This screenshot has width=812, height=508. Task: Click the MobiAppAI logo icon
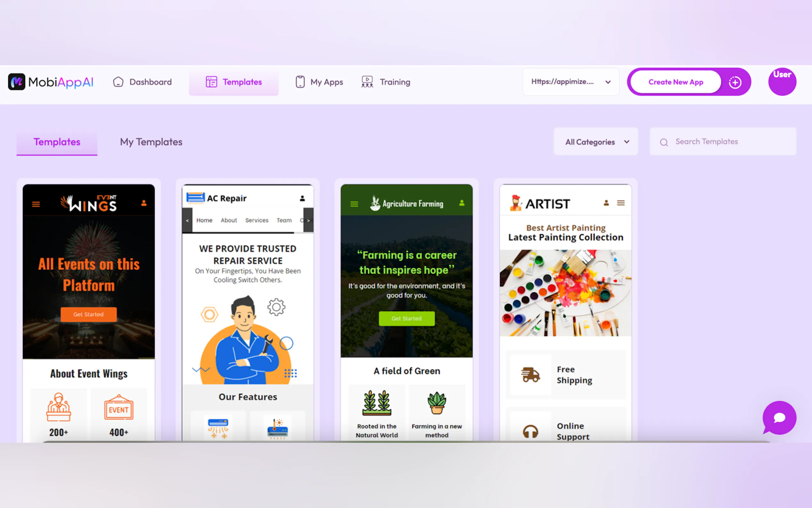point(16,82)
